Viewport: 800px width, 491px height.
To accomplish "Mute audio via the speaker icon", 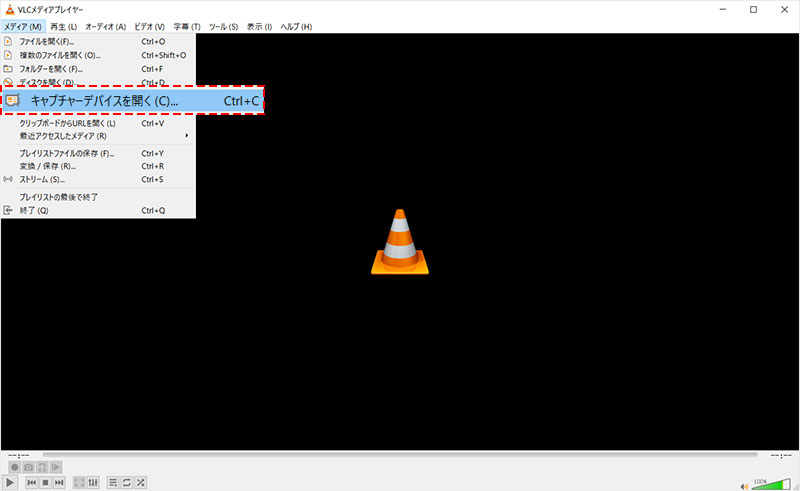I will coord(744,486).
